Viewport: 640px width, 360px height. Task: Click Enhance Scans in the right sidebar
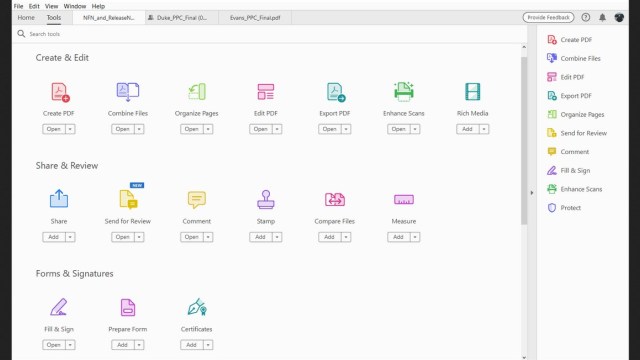point(574,189)
